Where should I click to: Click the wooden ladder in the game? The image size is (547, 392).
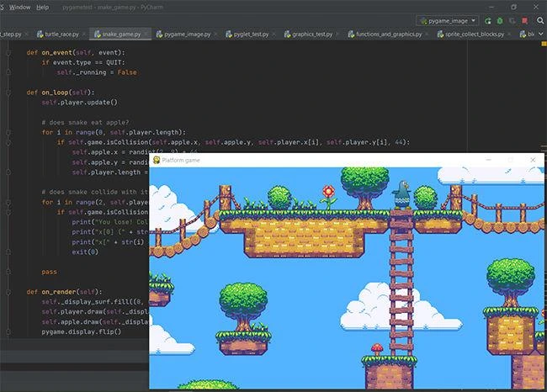(401, 283)
